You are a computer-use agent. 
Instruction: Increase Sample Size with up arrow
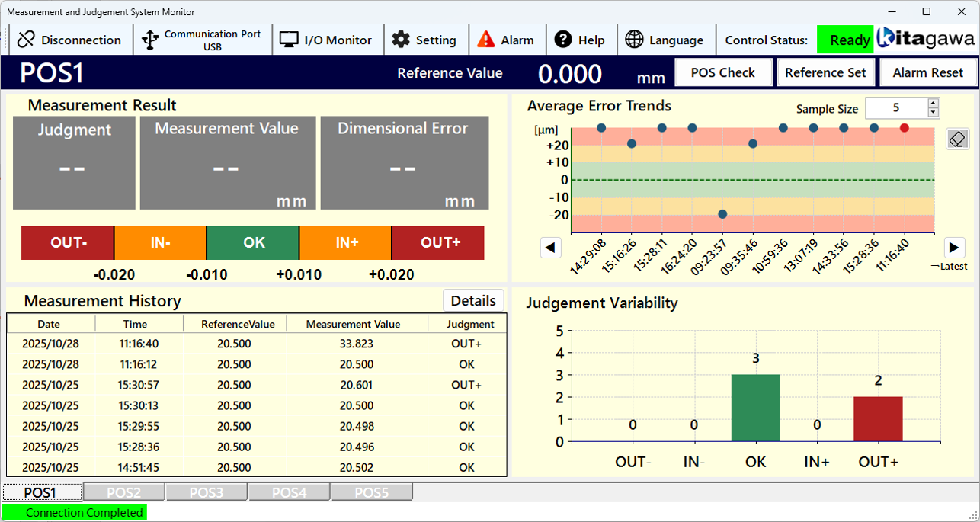pos(933,104)
